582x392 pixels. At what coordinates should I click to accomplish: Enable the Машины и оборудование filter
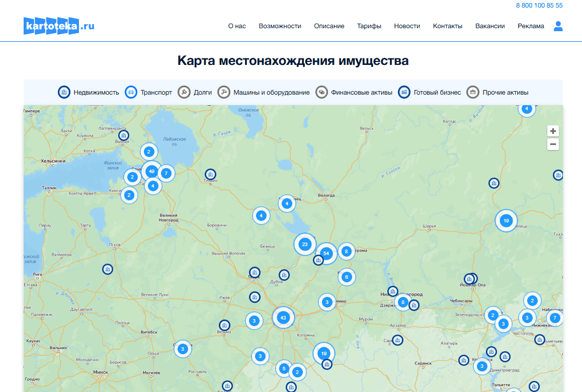pyautogui.click(x=264, y=92)
